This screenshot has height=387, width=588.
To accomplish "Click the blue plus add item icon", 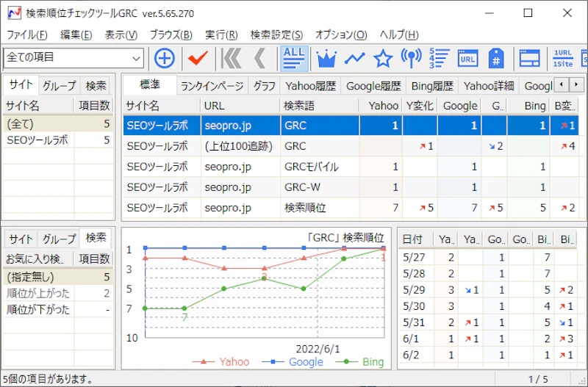I will (x=165, y=58).
